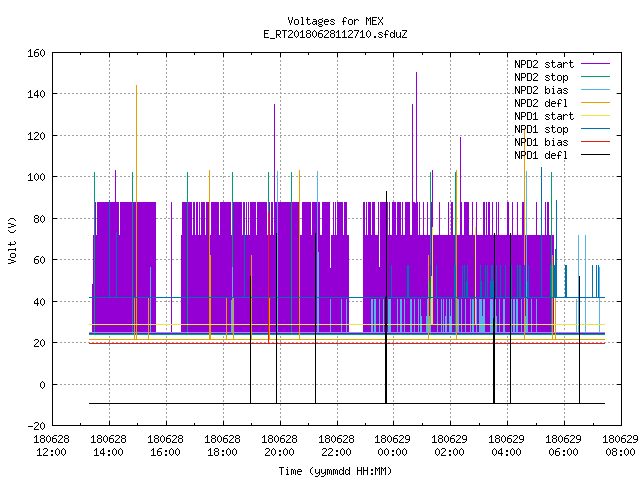Screen dimensions: 640x480
Task: Click the x-axis tick 180628 12:00
Action: coord(51,446)
